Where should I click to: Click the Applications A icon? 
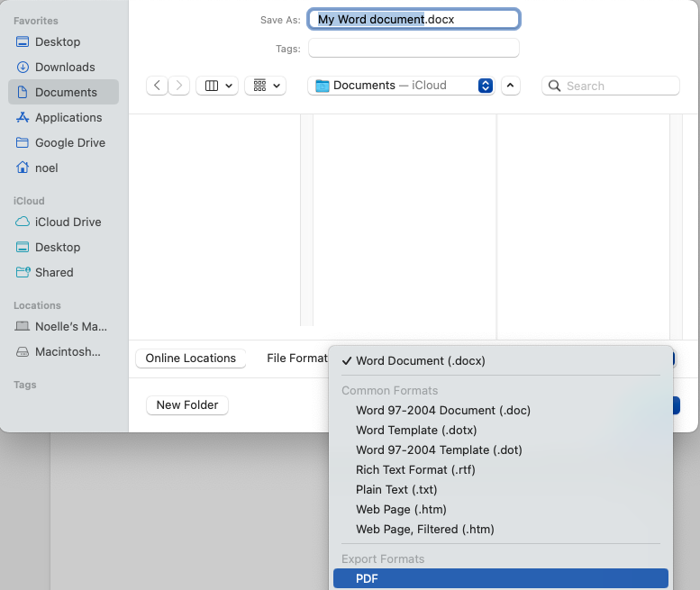pos(23,117)
